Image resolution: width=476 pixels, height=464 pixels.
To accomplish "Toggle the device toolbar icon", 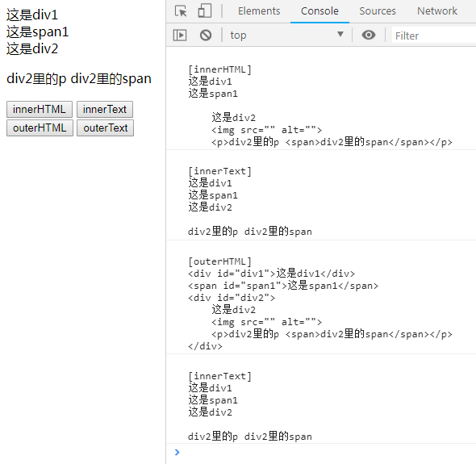I will tap(205, 10).
